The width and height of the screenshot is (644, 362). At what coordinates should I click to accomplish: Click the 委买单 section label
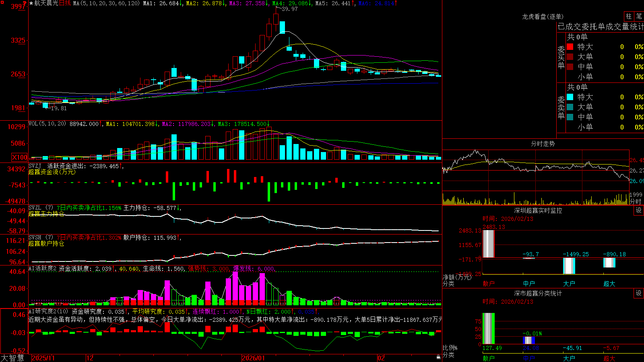click(x=561, y=58)
